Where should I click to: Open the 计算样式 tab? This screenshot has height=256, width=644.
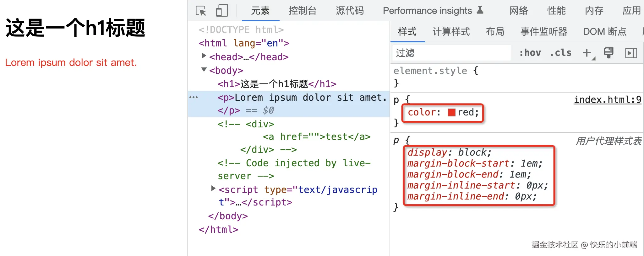coord(451,31)
